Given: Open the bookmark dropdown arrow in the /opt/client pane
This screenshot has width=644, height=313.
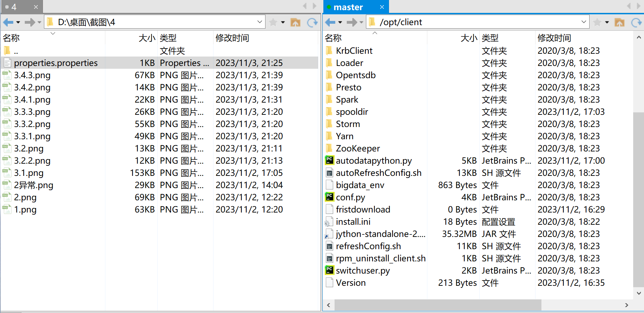Looking at the screenshot, I should tap(607, 23).
